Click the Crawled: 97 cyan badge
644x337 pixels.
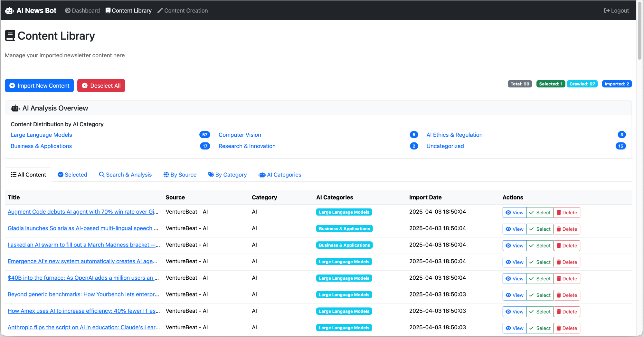[x=582, y=84]
